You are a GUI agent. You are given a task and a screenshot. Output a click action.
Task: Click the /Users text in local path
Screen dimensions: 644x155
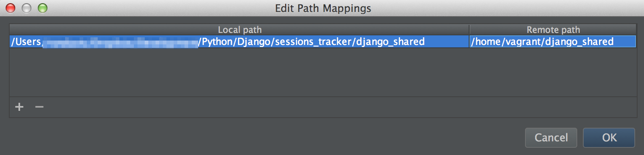click(26, 41)
